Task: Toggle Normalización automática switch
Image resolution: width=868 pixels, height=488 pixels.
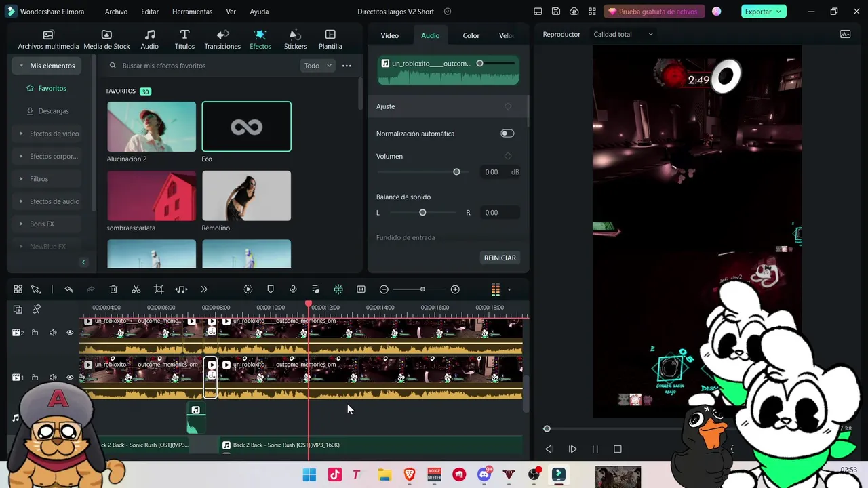Action: pos(507,134)
